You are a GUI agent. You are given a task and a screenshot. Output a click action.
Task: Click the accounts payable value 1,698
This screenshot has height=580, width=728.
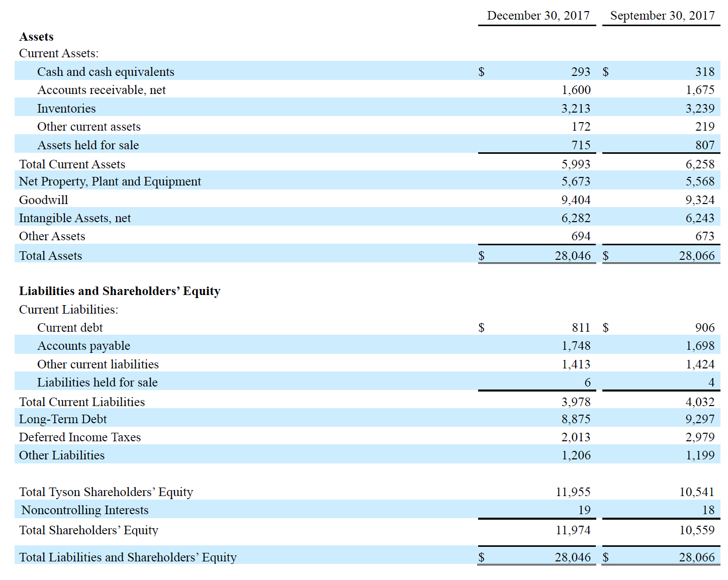pos(700,346)
